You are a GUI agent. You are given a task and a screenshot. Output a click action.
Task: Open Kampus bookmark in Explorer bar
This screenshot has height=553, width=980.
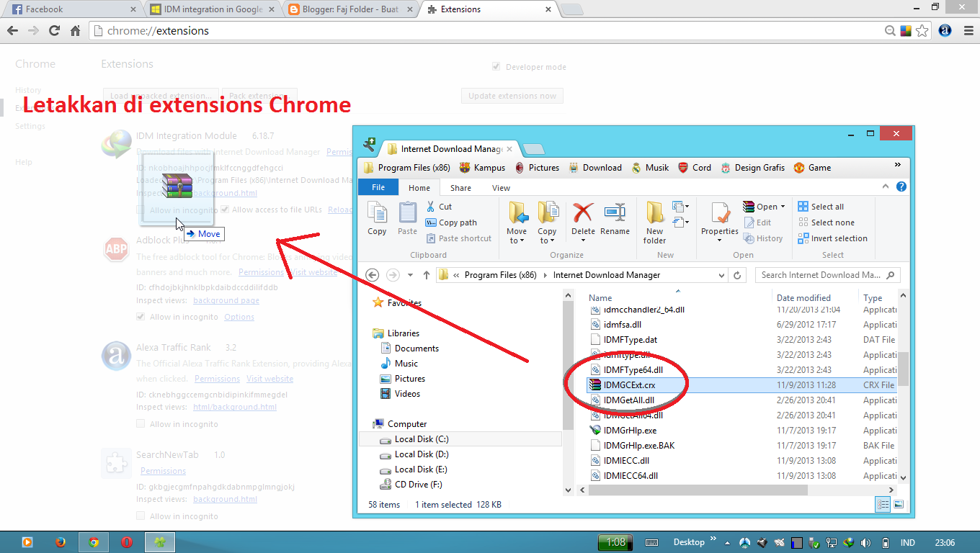(482, 167)
